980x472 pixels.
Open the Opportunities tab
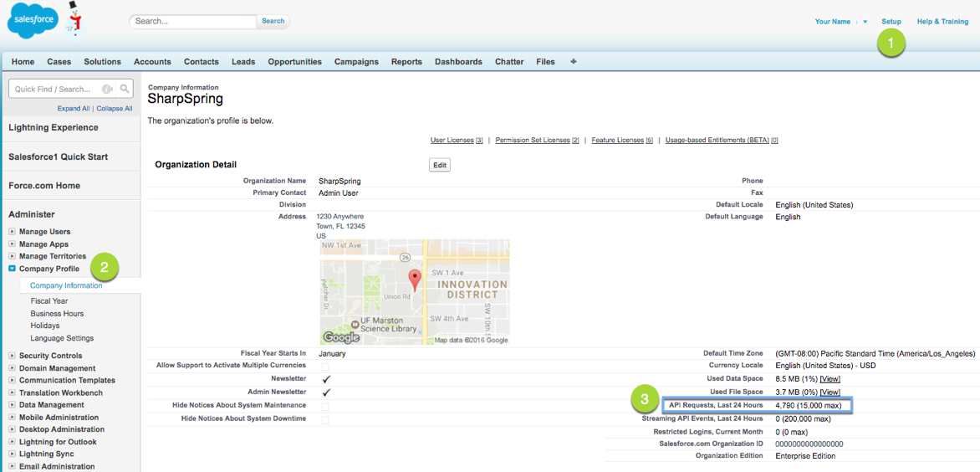point(295,61)
